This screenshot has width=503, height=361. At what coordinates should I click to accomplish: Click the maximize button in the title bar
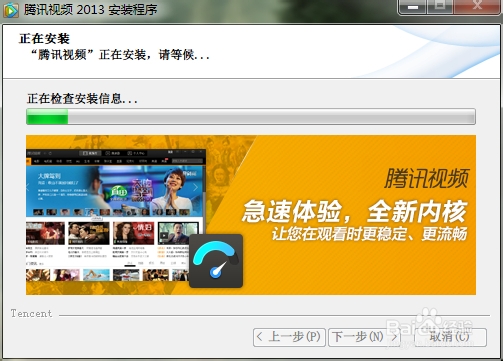pyautogui.click(x=440, y=6)
